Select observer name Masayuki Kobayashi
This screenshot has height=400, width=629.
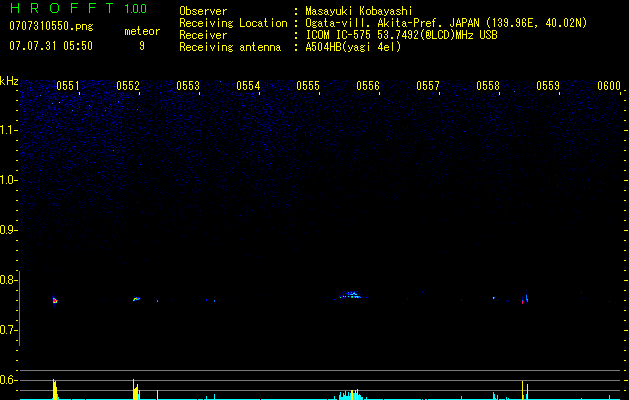point(359,11)
